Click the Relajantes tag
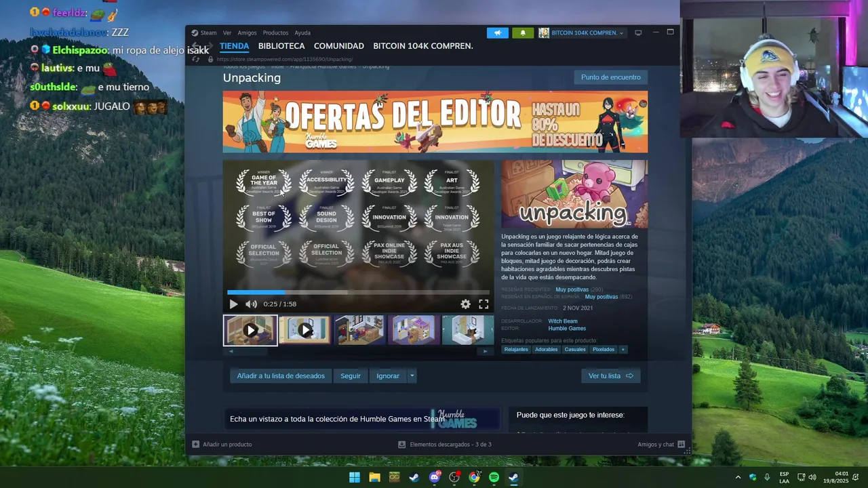 516,350
